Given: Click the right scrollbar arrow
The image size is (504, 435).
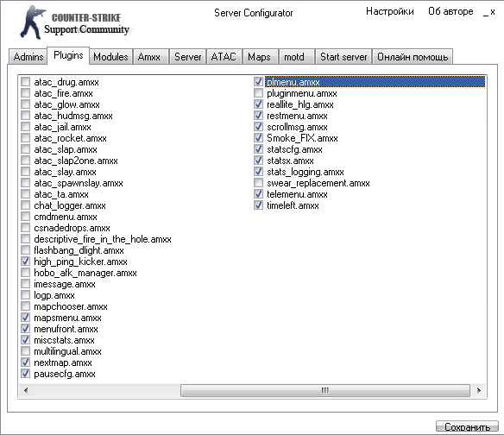Looking at the screenshot, I should 479,390.
